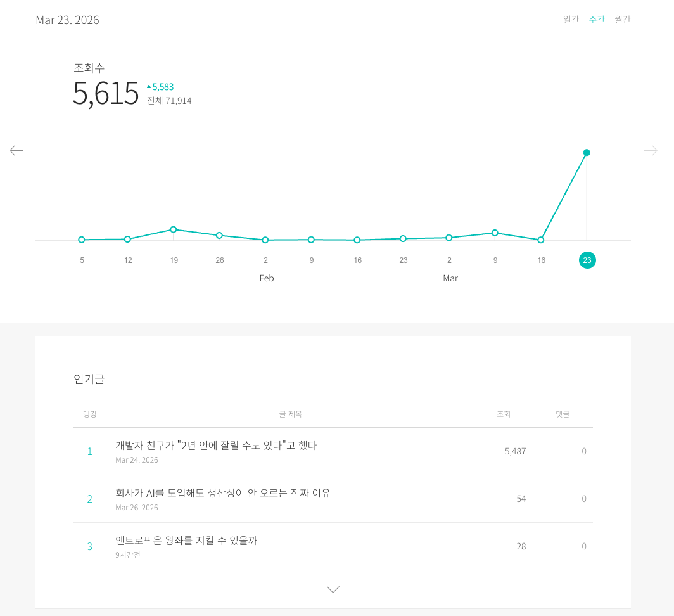Viewport: 674px width, 616px height.
Task: Click the chart data point for Mar 9
Action: (x=495, y=233)
